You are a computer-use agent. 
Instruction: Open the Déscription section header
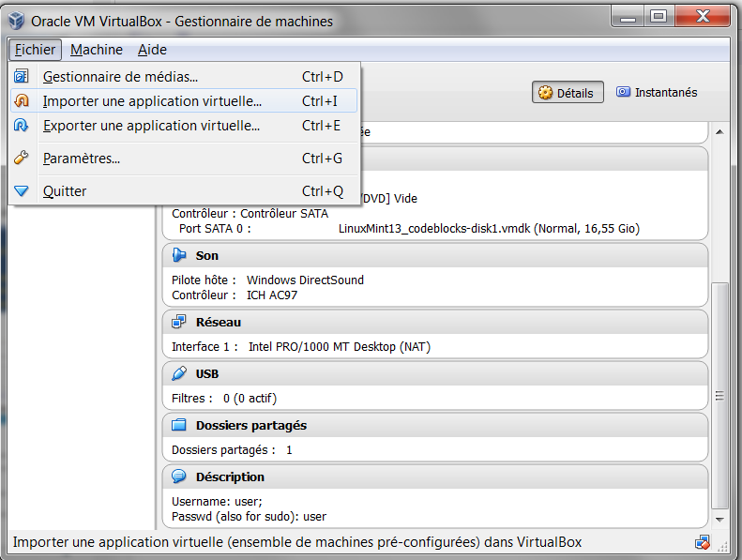click(x=435, y=477)
